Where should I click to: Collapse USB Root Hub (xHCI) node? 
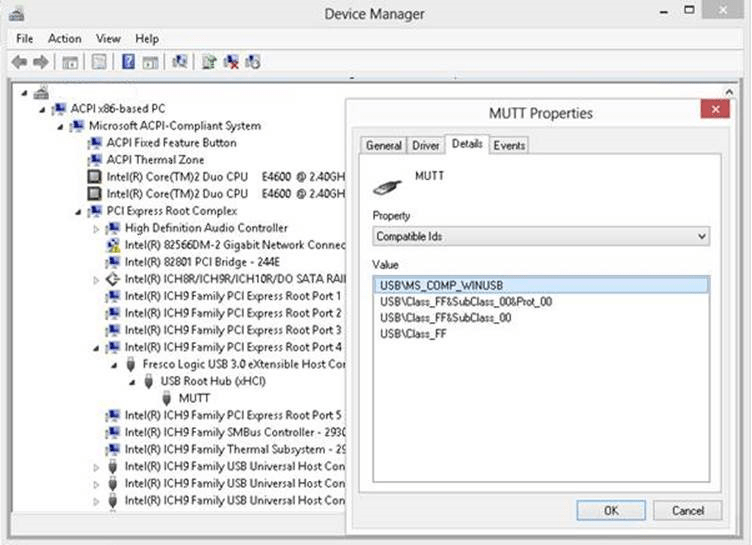132,382
